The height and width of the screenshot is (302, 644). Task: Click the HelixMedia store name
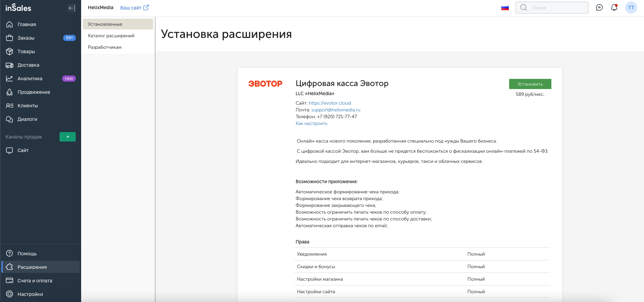[101, 7]
